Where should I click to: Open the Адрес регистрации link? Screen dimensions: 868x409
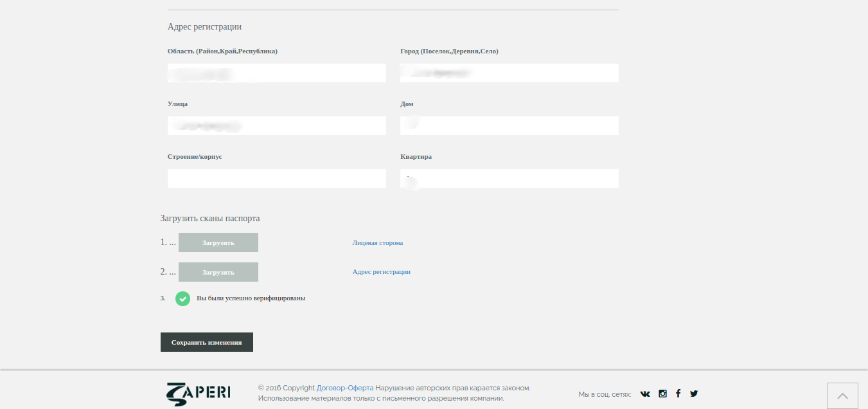382,271
